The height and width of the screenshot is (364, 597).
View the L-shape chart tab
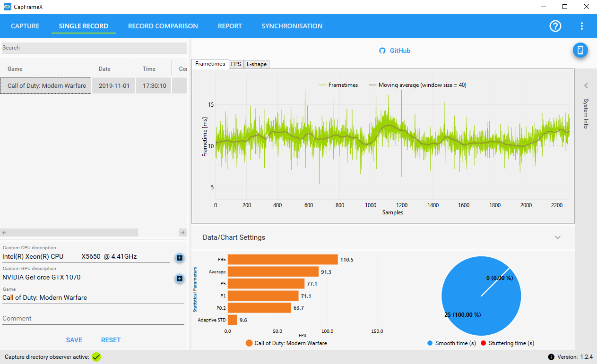(257, 64)
